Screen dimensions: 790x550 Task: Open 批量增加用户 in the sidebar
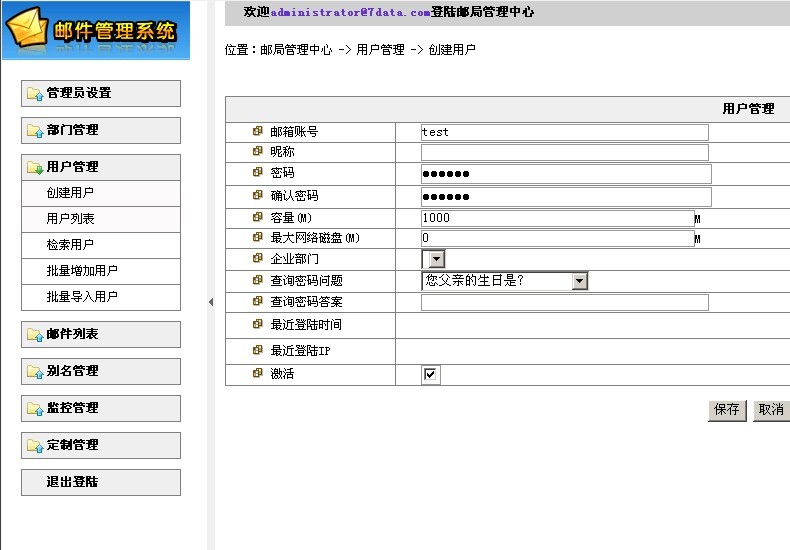click(x=101, y=271)
